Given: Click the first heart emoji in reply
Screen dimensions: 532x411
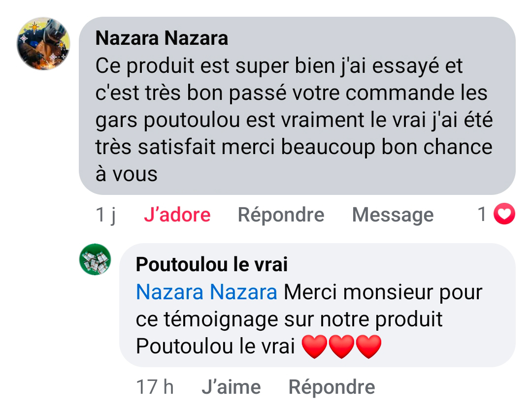Looking at the screenshot, I should [x=314, y=347].
